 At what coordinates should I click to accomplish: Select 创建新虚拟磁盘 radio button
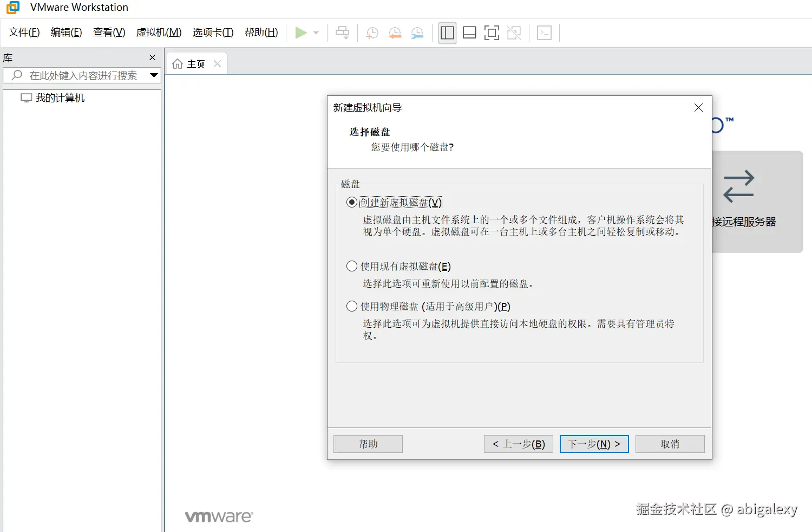pyautogui.click(x=351, y=202)
